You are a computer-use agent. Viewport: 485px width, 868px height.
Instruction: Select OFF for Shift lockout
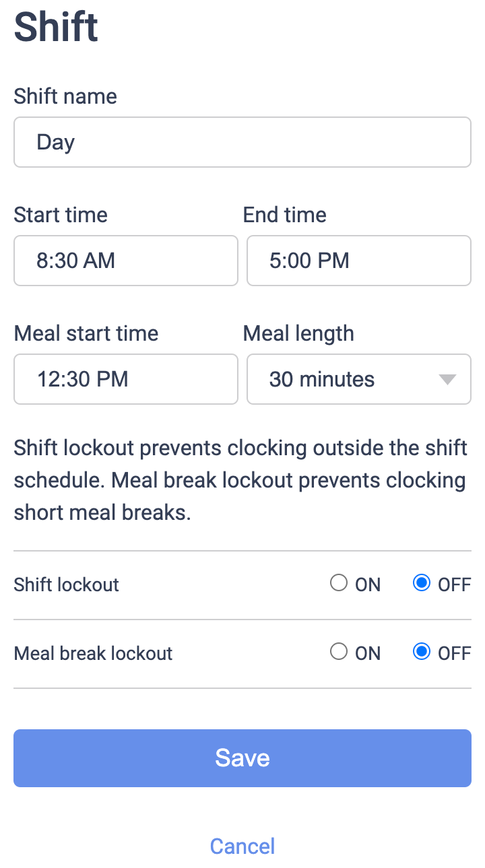coord(421,583)
